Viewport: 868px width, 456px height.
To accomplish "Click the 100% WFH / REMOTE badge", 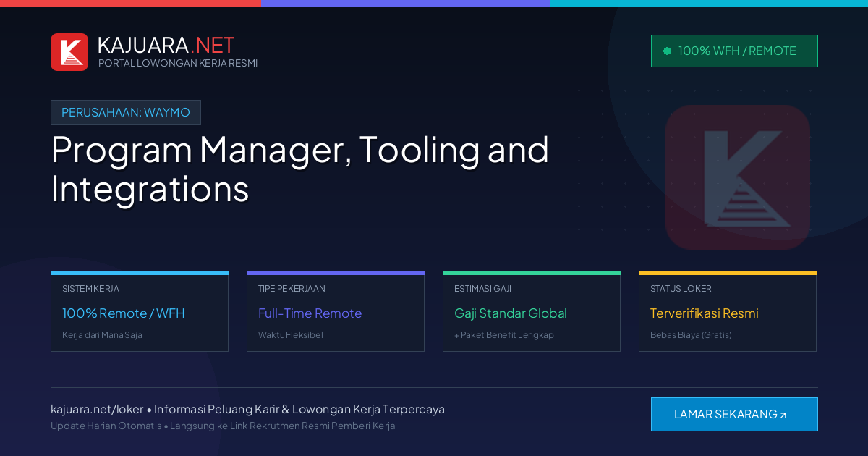I will 734,51.
